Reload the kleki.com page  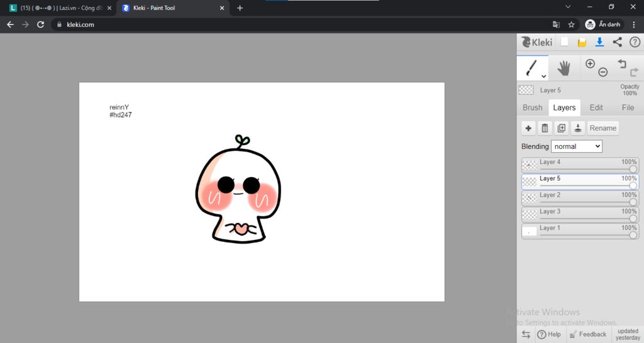coord(40,24)
